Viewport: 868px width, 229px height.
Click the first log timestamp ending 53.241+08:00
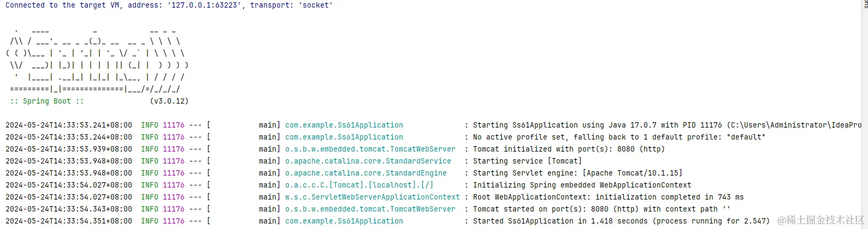point(68,125)
